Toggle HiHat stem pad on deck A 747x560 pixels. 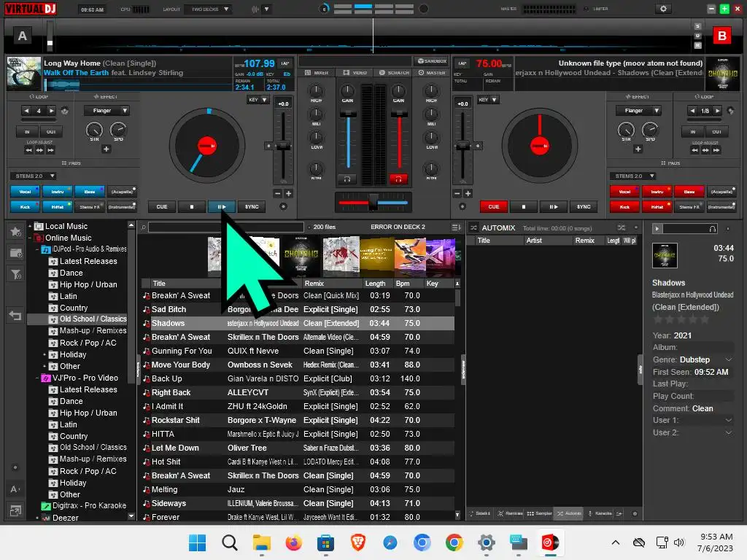[58, 206]
